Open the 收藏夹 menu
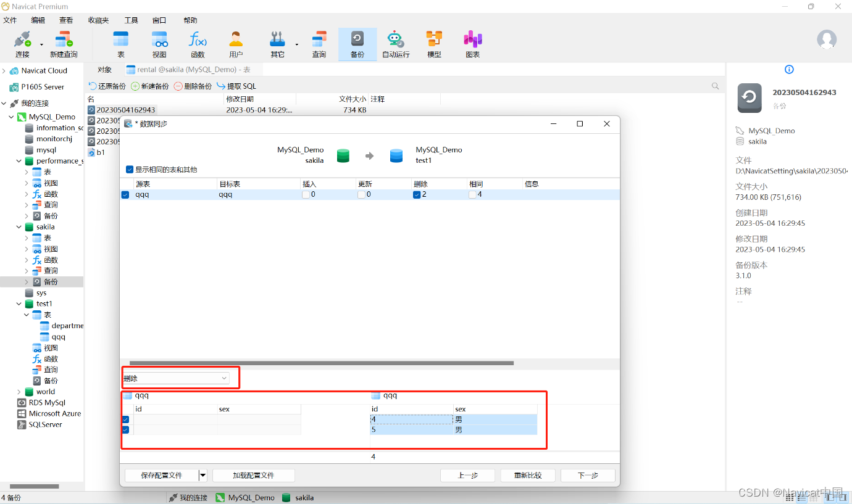This screenshot has width=852, height=504. (x=98, y=20)
